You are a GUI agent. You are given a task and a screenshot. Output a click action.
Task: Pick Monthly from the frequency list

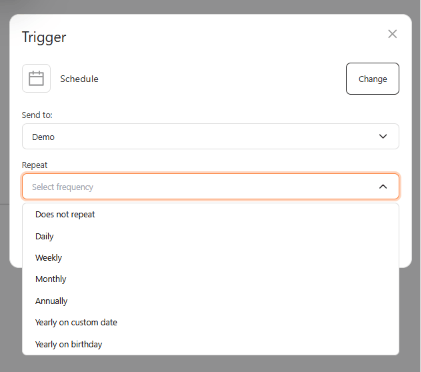(211, 279)
